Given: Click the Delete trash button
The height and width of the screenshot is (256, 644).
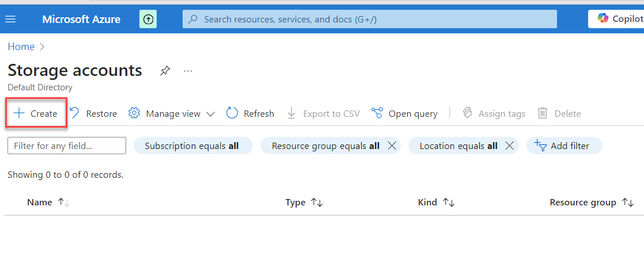Looking at the screenshot, I should [x=559, y=114].
